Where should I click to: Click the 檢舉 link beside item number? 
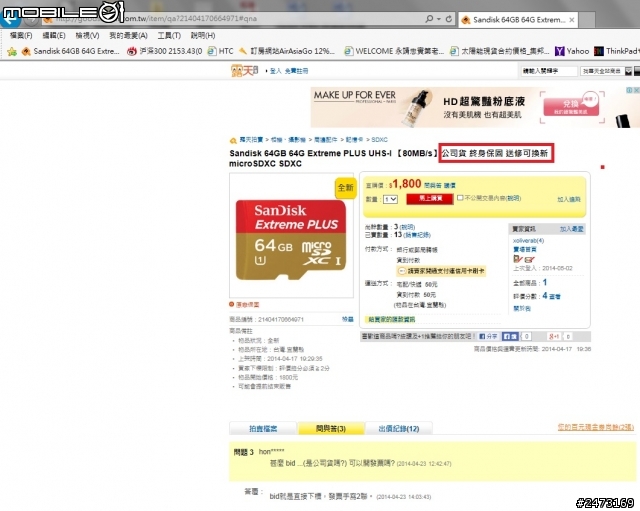click(347, 319)
